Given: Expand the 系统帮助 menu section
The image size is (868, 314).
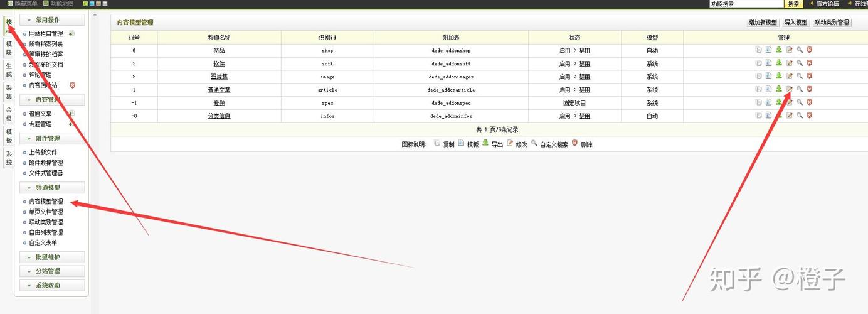Looking at the screenshot, I should tap(51, 285).
